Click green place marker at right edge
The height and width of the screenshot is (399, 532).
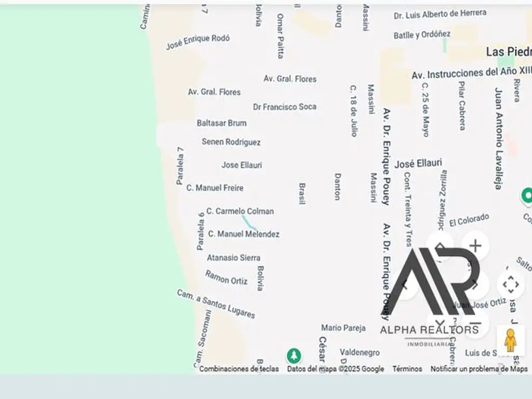[527, 196]
